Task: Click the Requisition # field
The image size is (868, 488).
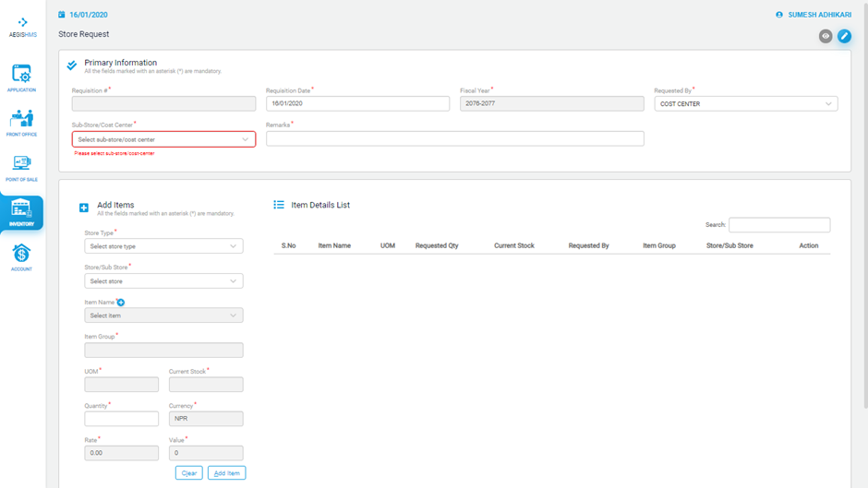Action: [163, 103]
